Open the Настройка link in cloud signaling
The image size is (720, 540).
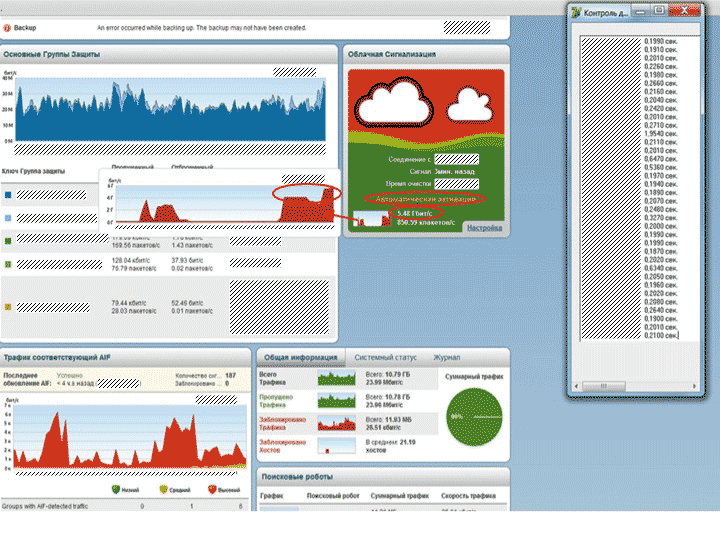tap(484, 228)
